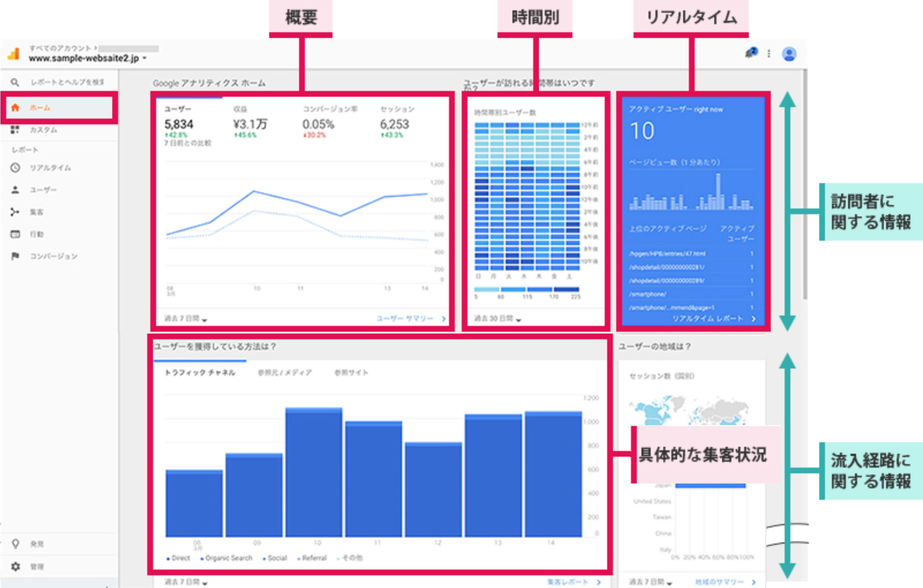The height and width of the screenshot is (588, 923).
Task: Select the コンバージョン率 0.05% metric tab
Action: [x=329, y=122]
